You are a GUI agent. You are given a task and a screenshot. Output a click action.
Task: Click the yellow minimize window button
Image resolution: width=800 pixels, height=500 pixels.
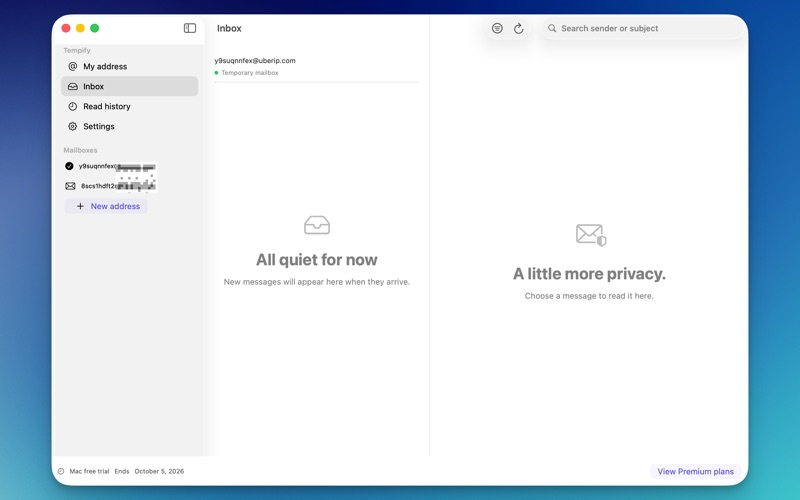80,28
